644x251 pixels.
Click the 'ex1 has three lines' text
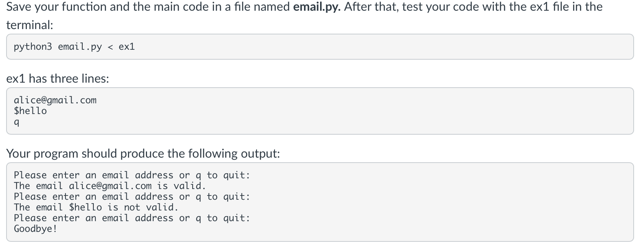(x=57, y=78)
